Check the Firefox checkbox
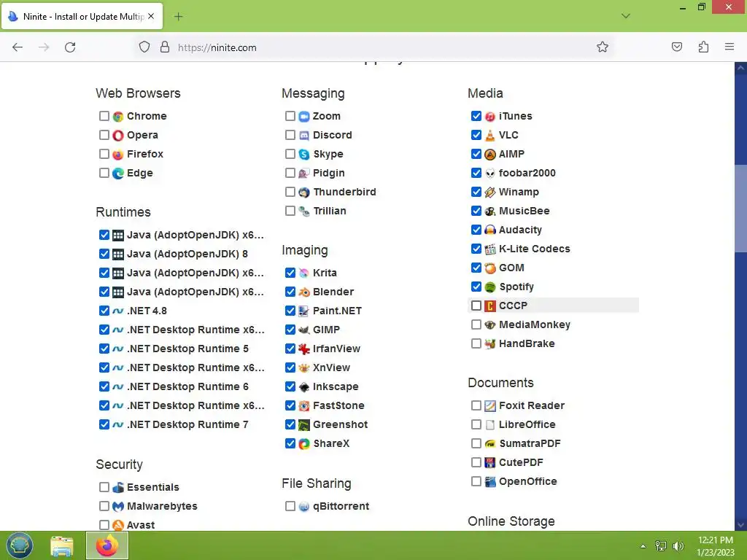Image resolution: width=747 pixels, height=560 pixels. click(x=104, y=154)
